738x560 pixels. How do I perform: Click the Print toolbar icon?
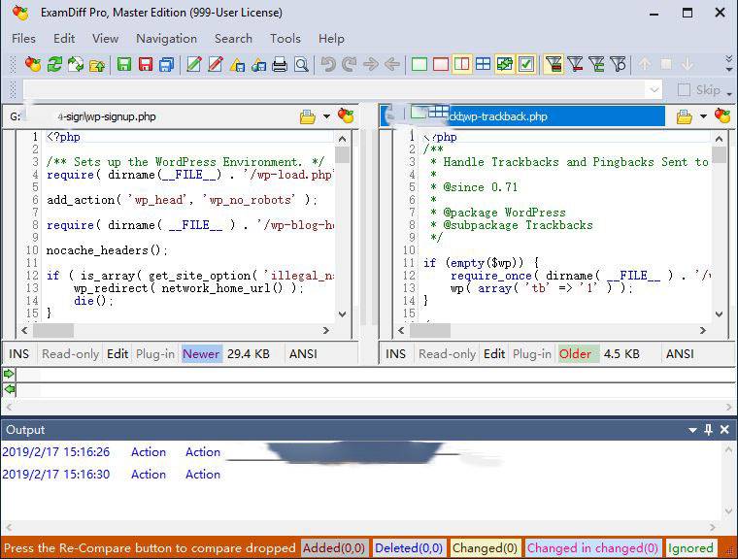tap(280, 64)
